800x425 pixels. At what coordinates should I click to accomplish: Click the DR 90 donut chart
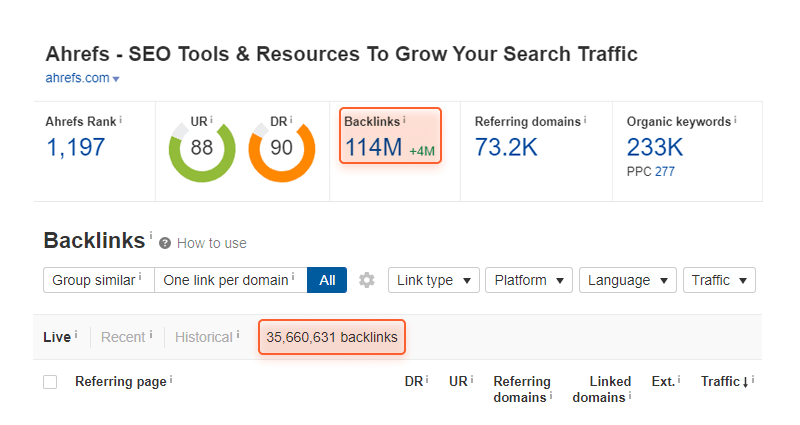[x=281, y=148]
